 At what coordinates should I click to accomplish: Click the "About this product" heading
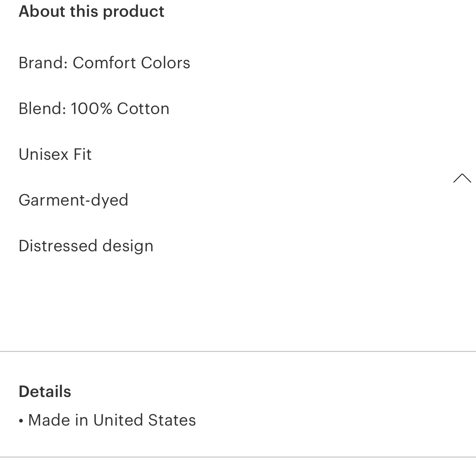coord(92,11)
